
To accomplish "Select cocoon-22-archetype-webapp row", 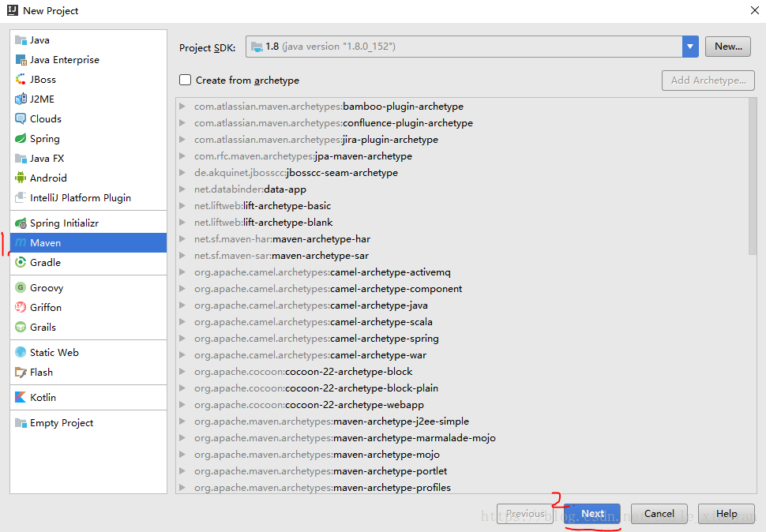I will click(x=462, y=405).
